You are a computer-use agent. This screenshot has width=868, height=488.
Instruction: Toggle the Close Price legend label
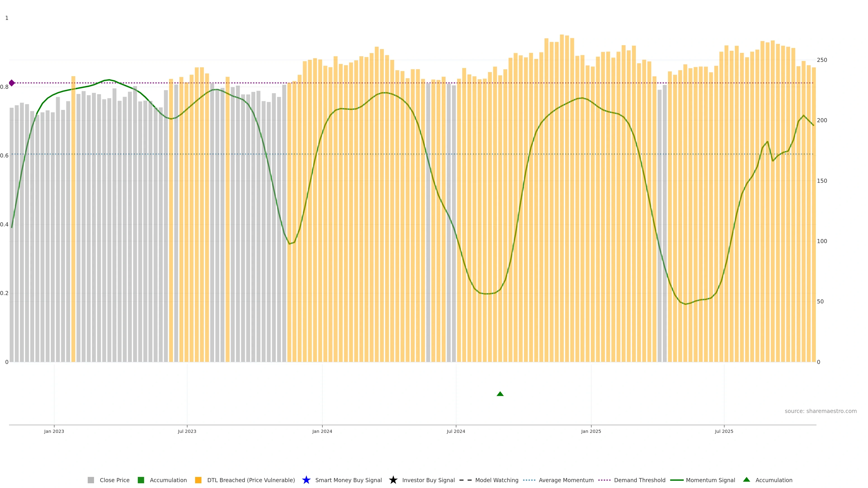(115, 480)
